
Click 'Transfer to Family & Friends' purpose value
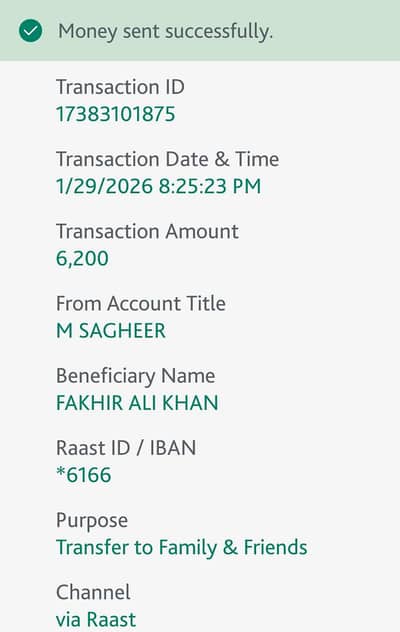(181, 547)
